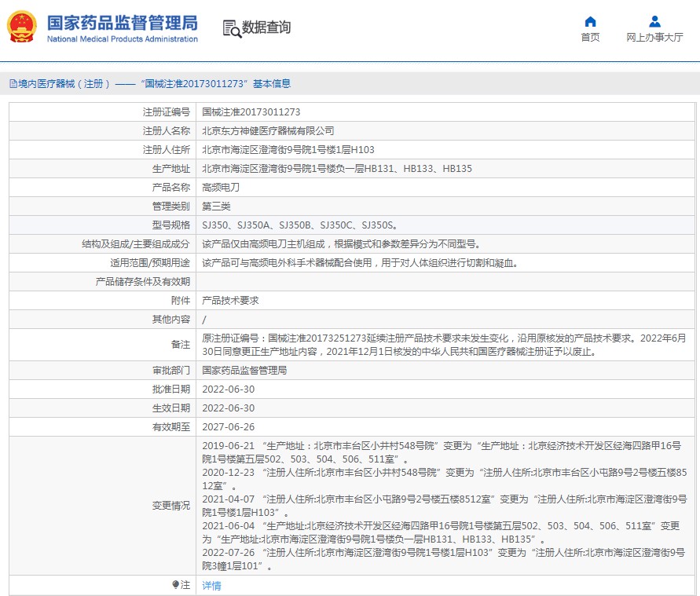The height and width of the screenshot is (596, 700).
Task: Select the 管理类别 row label
Action: 171,206
